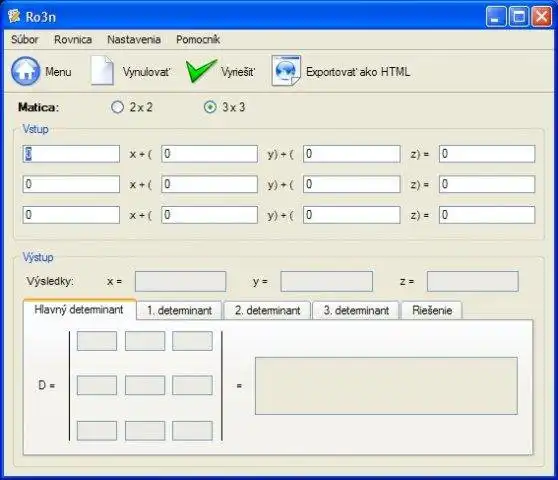Minimize the Ro3n window
The image size is (558, 480).
pos(496,16)
